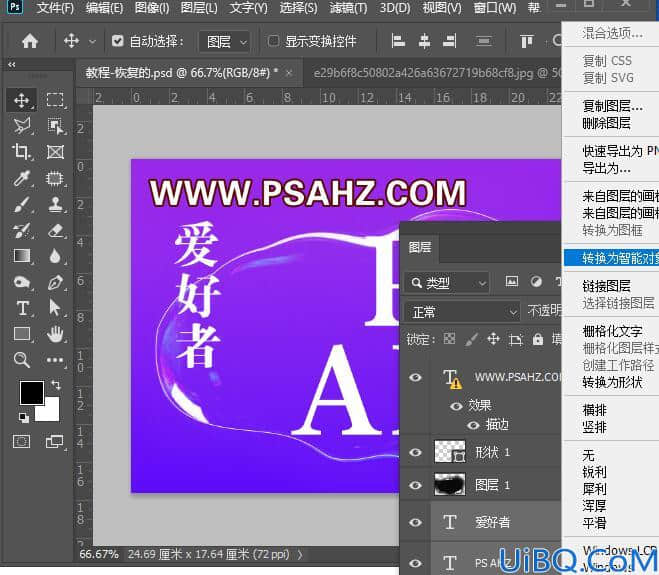Select the Object Selection tool
659x575 pixels.
55,126
